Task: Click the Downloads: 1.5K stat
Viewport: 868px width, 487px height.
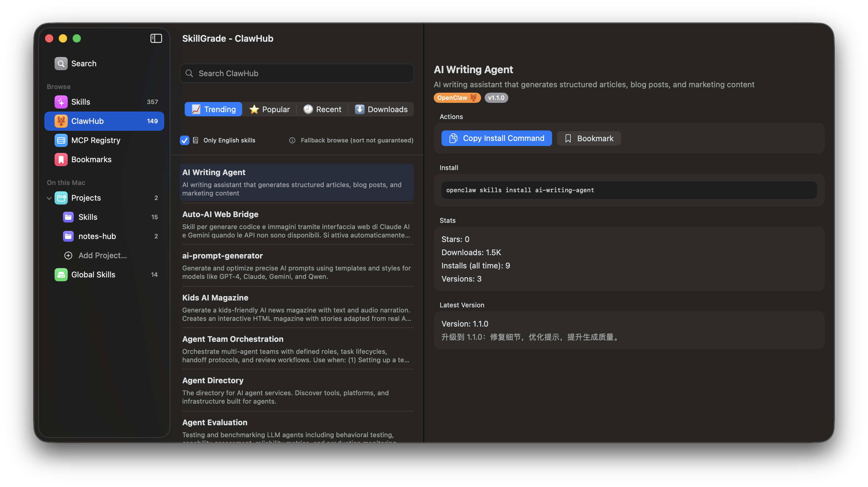Action: coord(471,252)
